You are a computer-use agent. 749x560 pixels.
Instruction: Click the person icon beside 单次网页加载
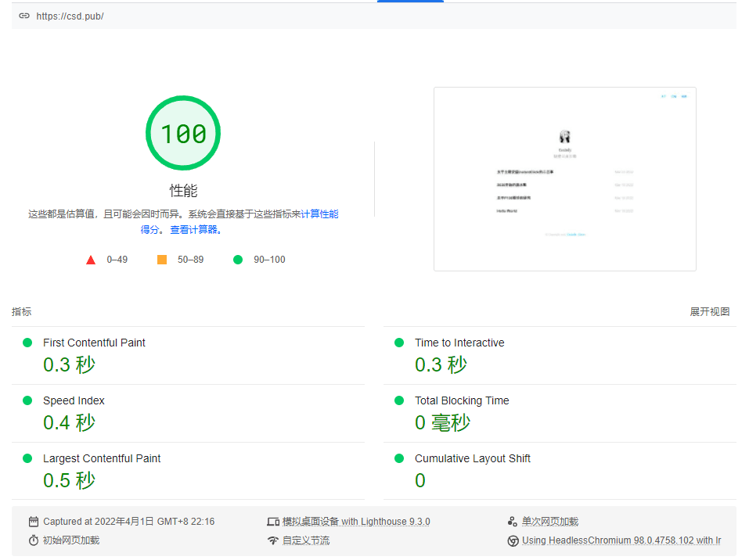513,521
